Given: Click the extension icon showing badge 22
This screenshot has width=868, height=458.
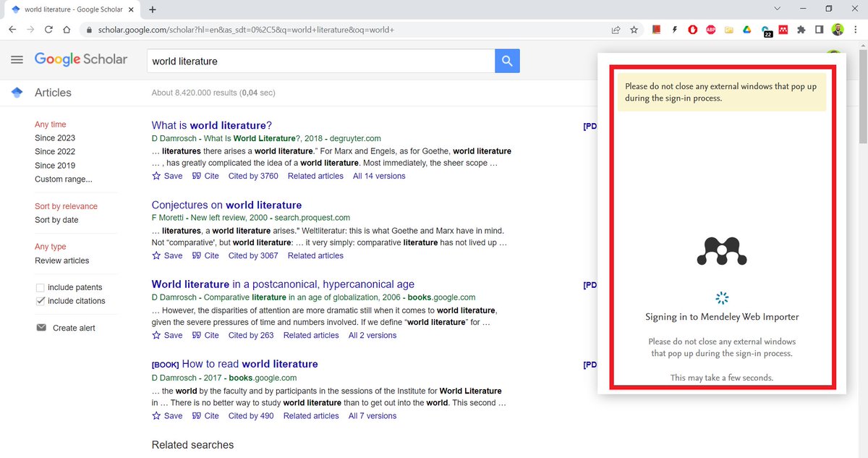Looking at the screenshot, I should [x=765, y=29].
